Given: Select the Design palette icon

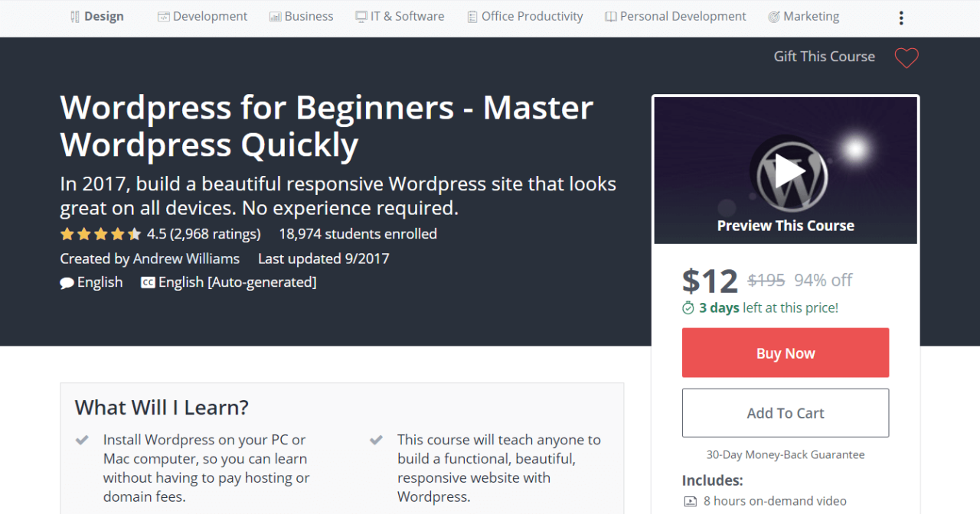Looking at the screenshot, I should click(74, 16).
